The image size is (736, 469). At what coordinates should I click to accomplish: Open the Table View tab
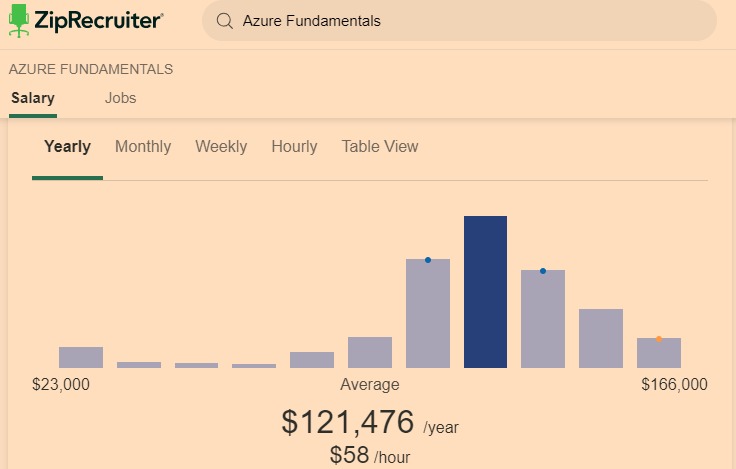tap(380, 147)
